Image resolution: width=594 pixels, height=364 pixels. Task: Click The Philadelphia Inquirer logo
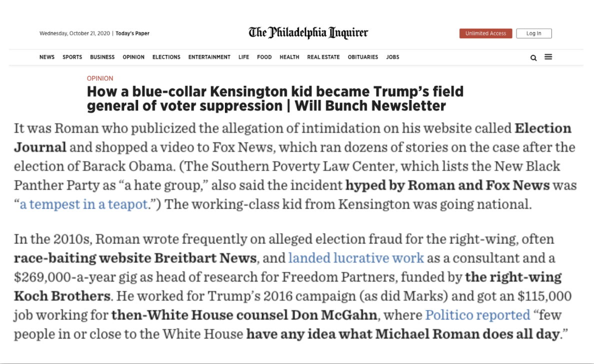[308, 33]
